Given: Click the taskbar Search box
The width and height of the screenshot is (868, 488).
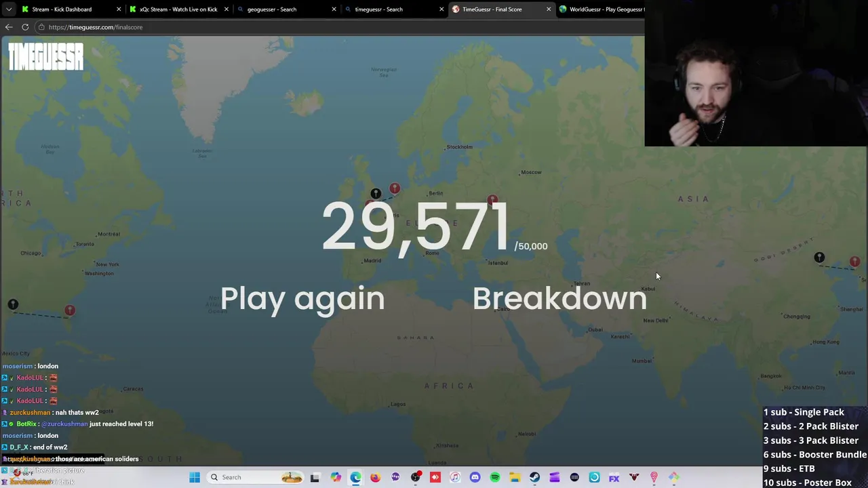Looking at the screenshot, I should 255,477.
